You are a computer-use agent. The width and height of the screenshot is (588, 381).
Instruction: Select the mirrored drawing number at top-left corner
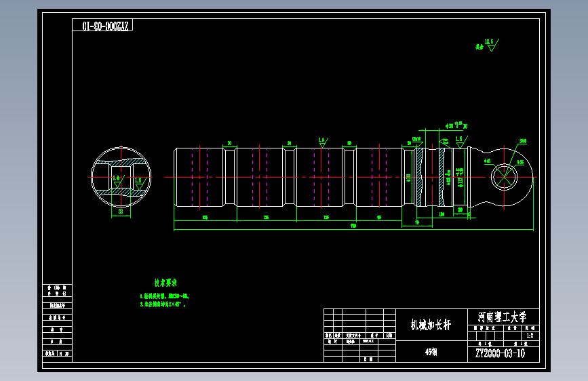(x=105, y=26)
